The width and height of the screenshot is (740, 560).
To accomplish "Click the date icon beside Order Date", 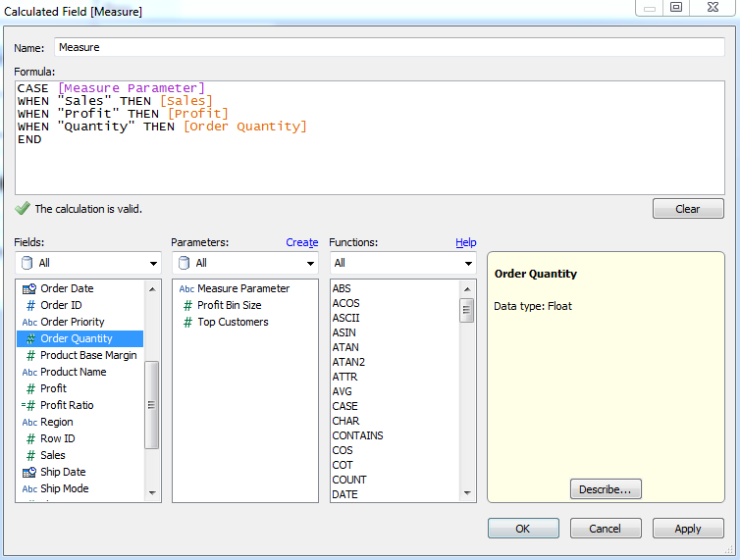I will (29, 288).
